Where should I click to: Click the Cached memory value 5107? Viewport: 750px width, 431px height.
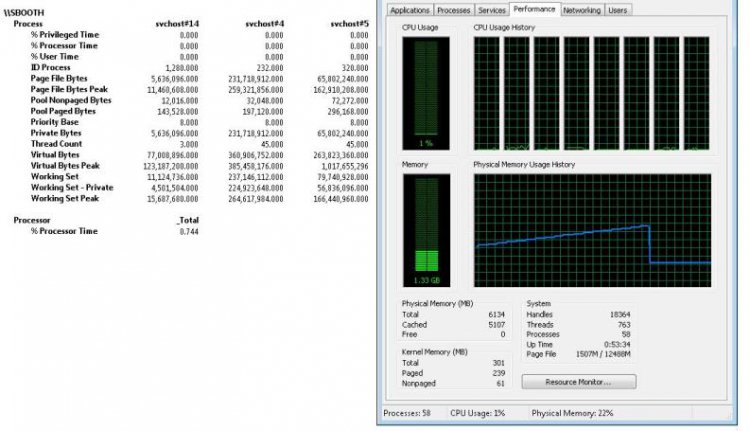[496, 324]
